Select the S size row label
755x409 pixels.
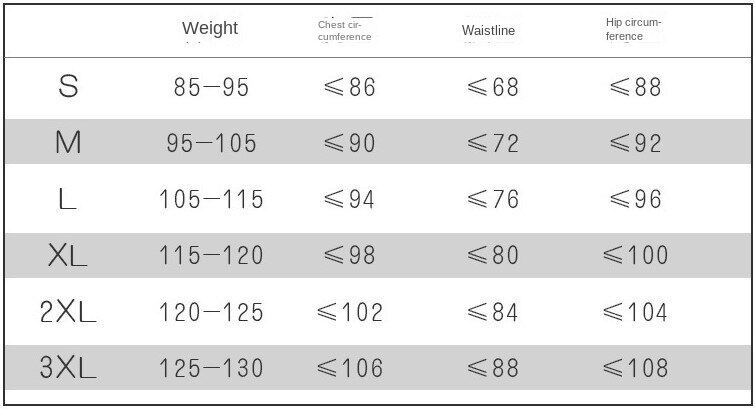pyautogui.click(x=68, y=87)
